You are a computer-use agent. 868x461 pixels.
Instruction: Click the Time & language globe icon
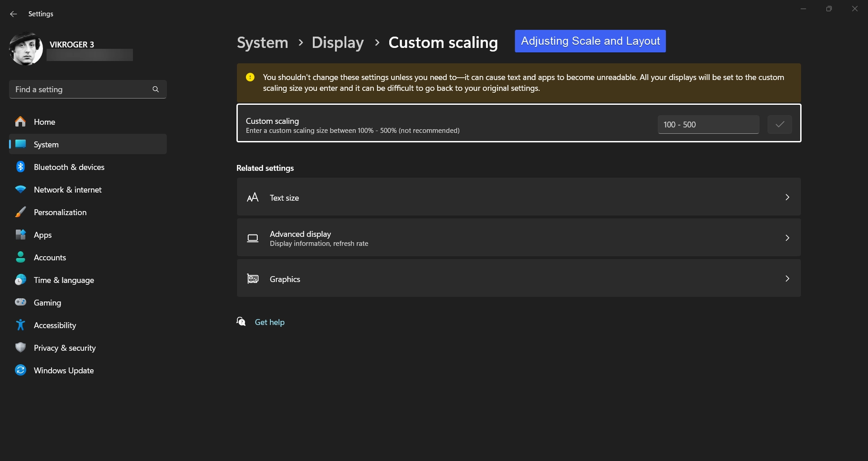pyautogui.click(x=20, y=280)
